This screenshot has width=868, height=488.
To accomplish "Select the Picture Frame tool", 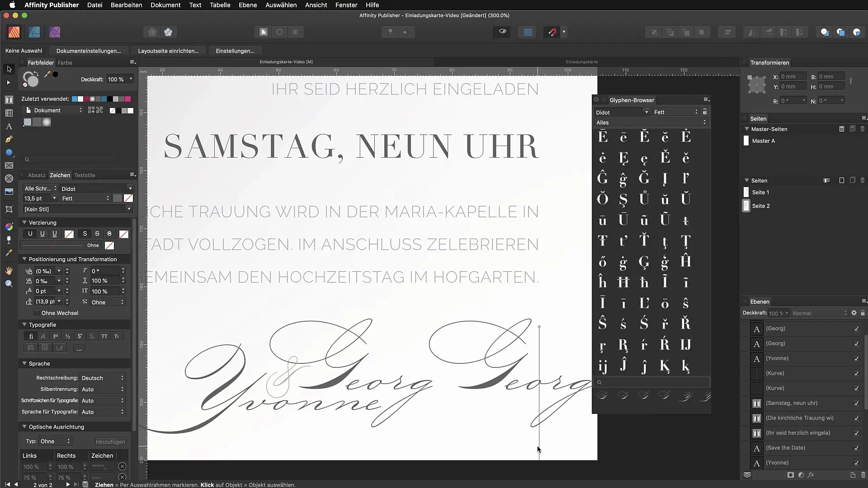I will (x=9, y=166).
